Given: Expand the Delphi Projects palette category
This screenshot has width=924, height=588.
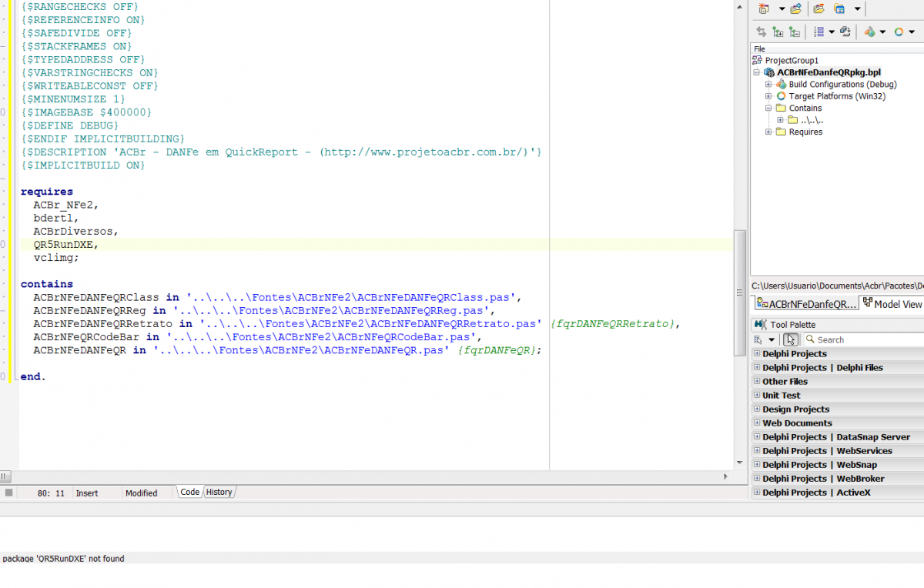Looking at the screenshot, I should pos(757,353).
